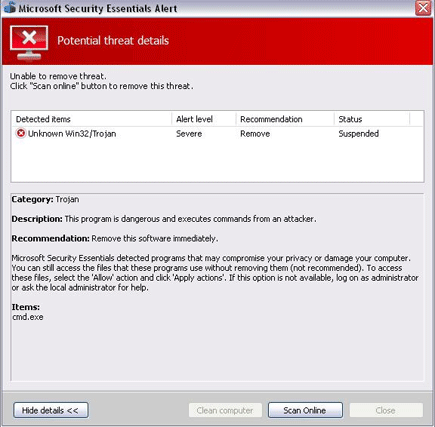435x427 pixels.
Task: Sort by the Alert level column header
Action: [x=204, y=119]
